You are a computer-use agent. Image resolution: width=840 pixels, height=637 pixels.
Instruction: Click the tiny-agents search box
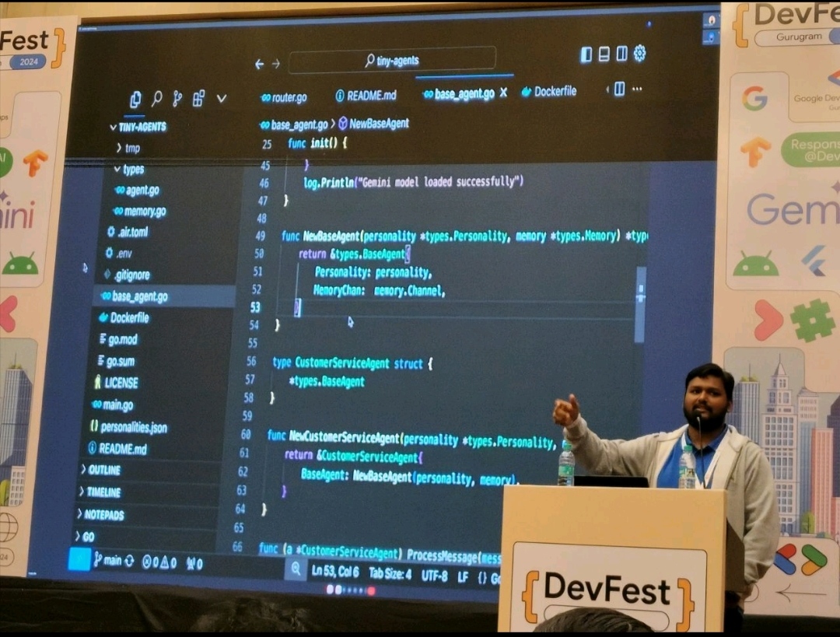[x=392, y=60]
